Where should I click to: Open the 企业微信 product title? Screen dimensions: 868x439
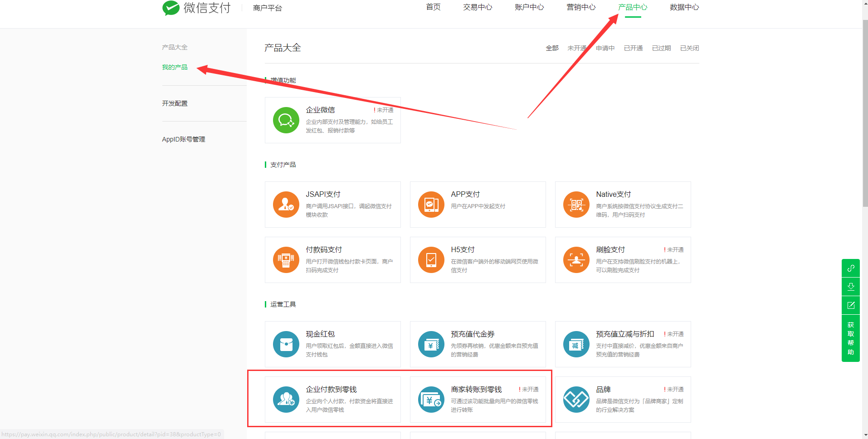(x=320, y=110)
